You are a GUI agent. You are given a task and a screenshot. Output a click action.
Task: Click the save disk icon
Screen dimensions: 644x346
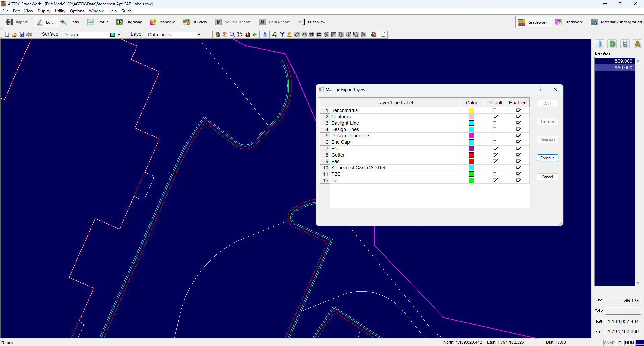point(22,34)
